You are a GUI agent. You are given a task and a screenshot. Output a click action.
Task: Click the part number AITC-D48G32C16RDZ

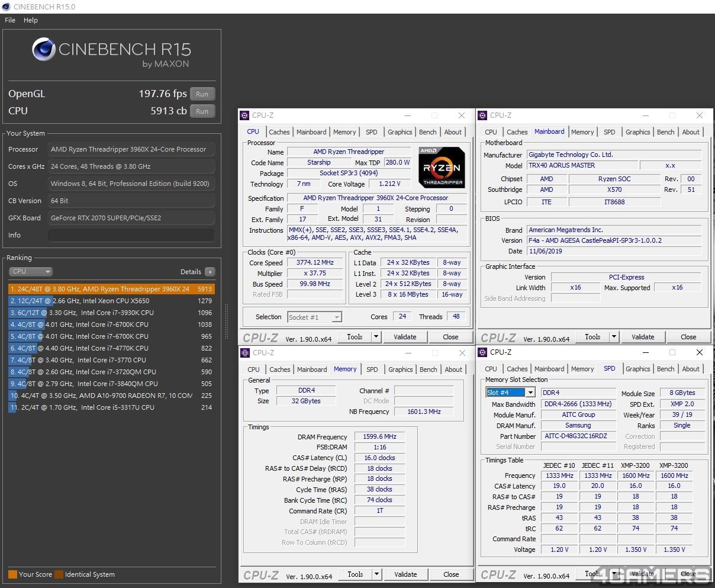(578, 436)
